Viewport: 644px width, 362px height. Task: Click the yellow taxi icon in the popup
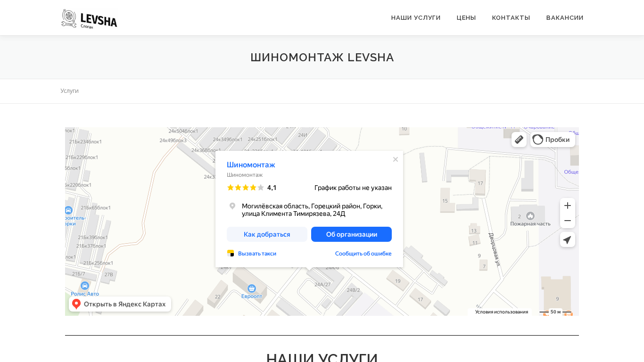231,253
